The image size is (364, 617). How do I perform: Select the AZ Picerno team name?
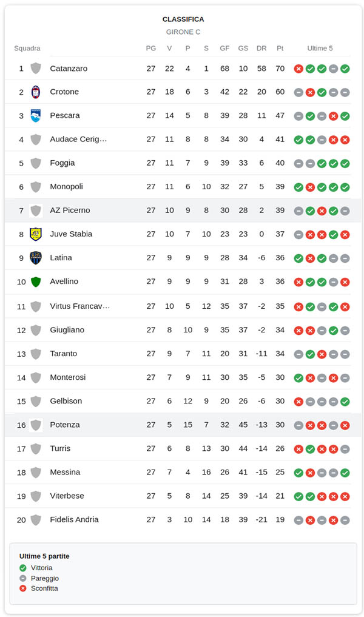[70, 211]
